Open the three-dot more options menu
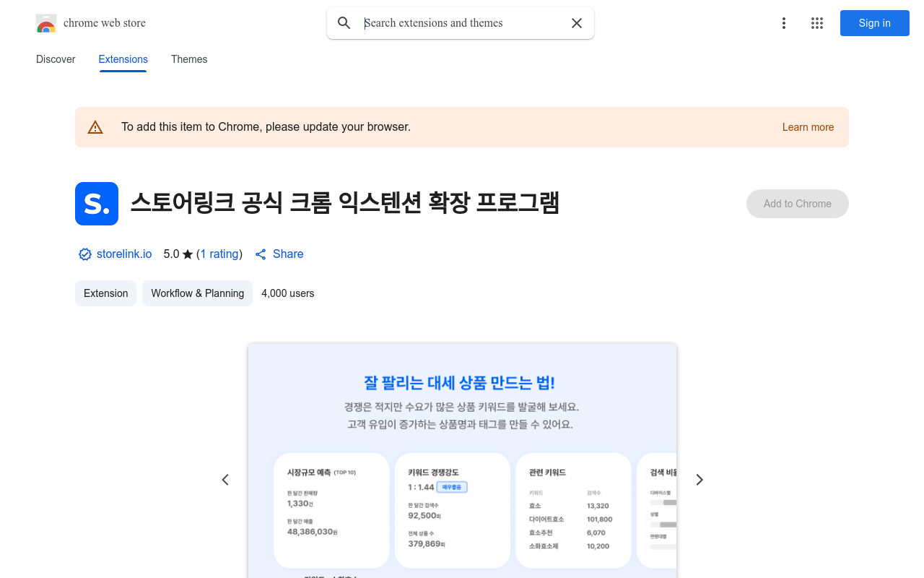 [784, 23]
